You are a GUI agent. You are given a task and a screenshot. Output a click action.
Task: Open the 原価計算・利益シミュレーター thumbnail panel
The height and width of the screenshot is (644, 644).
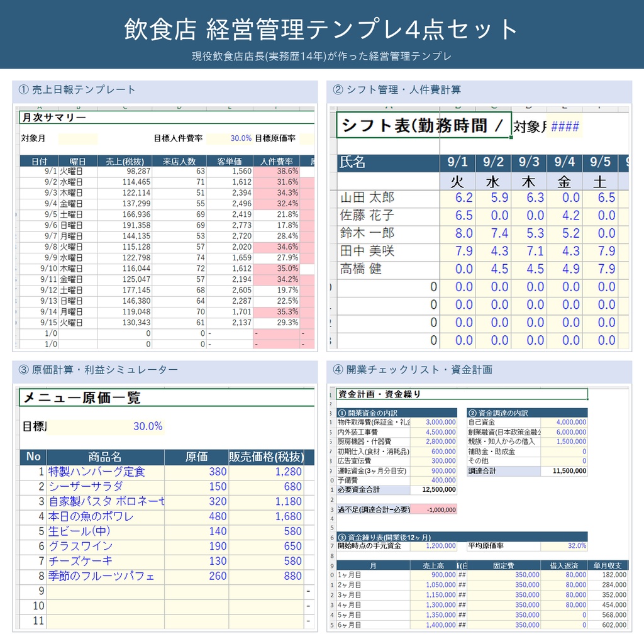[165, 496]
